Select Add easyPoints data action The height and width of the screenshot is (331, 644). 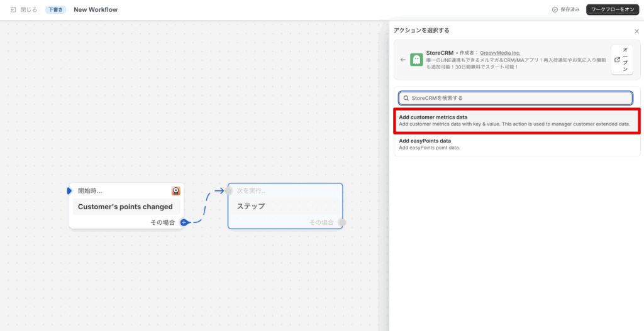point(517,144)
